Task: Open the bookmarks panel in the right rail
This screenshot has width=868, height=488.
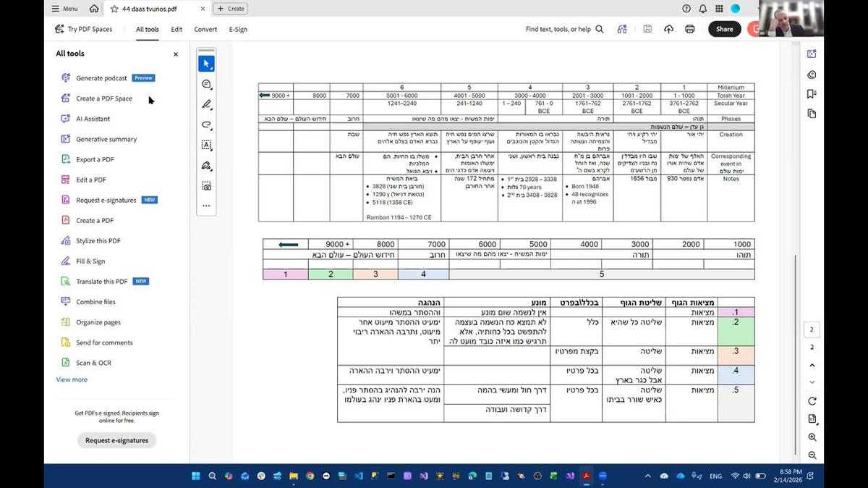Action: click(812, 94)
